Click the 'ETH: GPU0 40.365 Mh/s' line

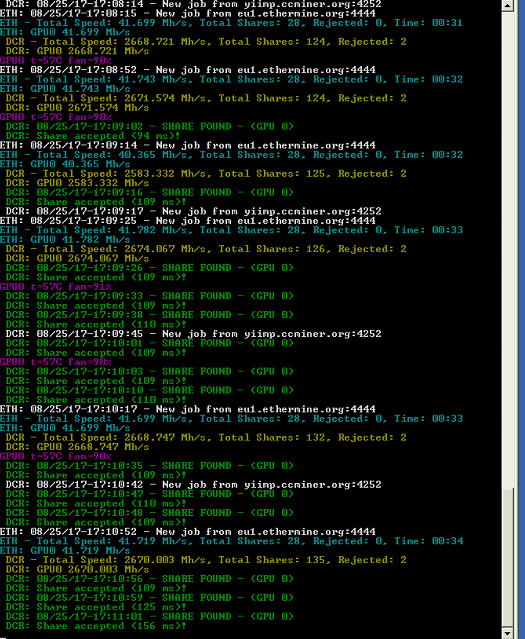(x=65, y=164)
